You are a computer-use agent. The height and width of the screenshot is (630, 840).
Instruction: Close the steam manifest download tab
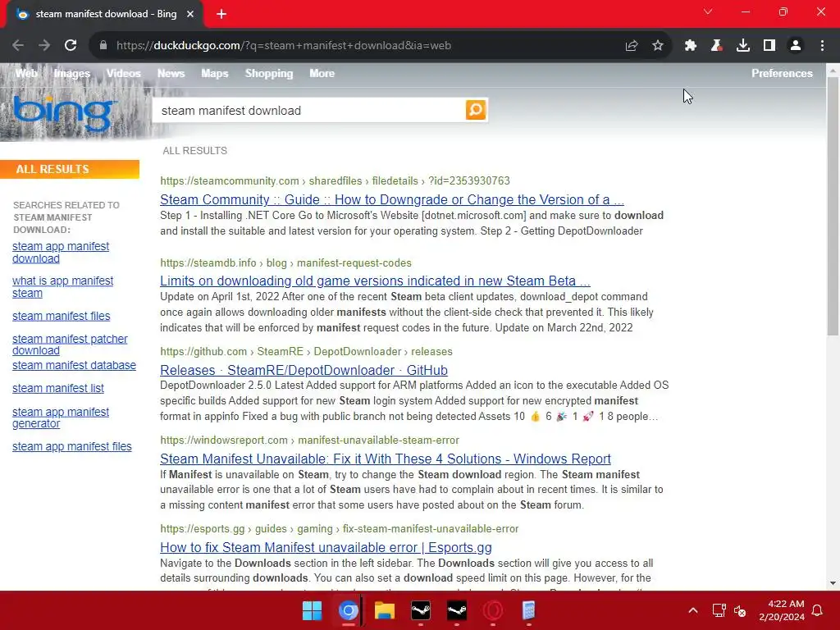tap(190, 14)
